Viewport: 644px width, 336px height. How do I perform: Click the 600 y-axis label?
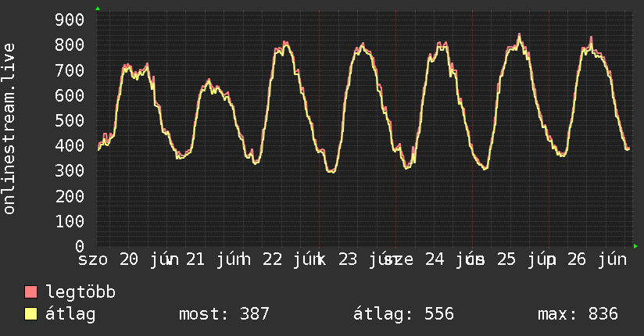click(70, 95)
